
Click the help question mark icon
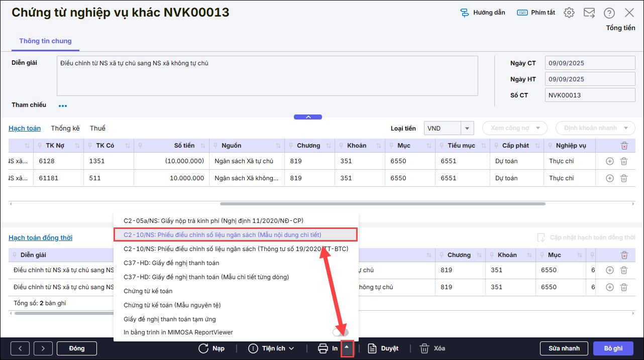point(609,13)
